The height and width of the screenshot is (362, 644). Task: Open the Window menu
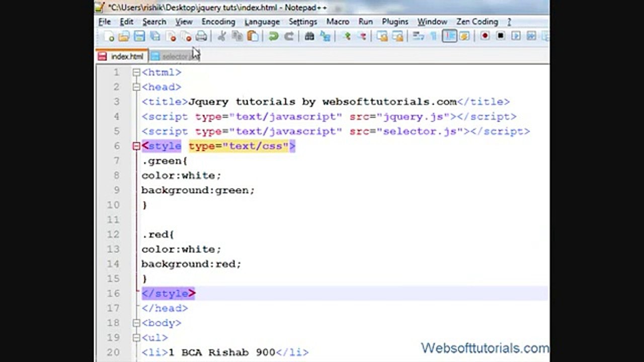click(432, 22)
